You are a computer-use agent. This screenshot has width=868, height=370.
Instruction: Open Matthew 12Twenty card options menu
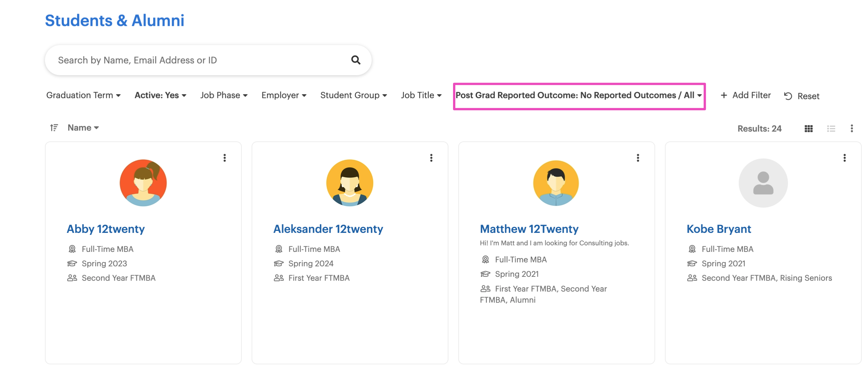coord(638,158)
